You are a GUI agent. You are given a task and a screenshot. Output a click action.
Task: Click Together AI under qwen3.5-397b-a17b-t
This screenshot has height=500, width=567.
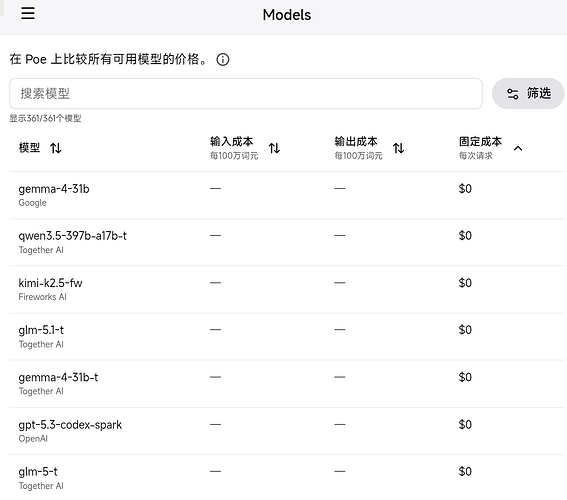click(x=41, y=250)
